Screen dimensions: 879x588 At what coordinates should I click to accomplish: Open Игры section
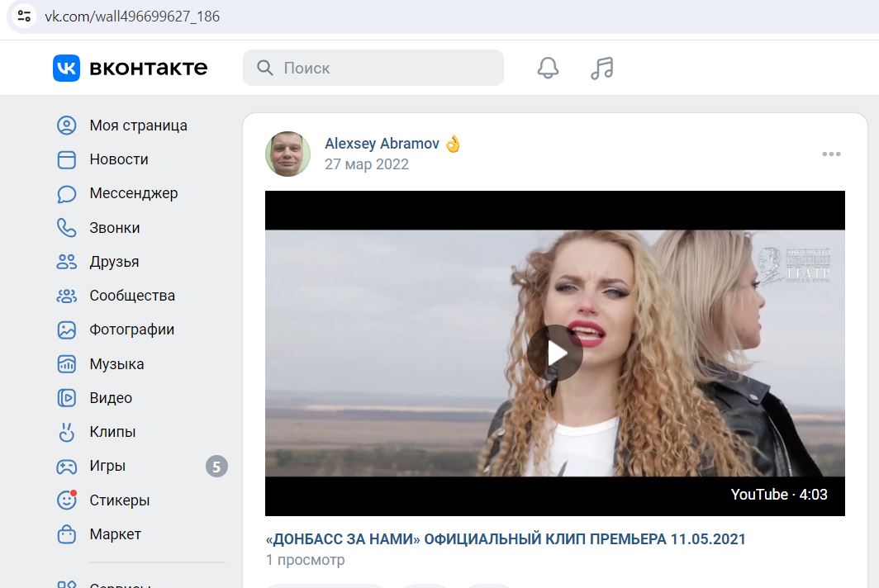coord(107,466)
